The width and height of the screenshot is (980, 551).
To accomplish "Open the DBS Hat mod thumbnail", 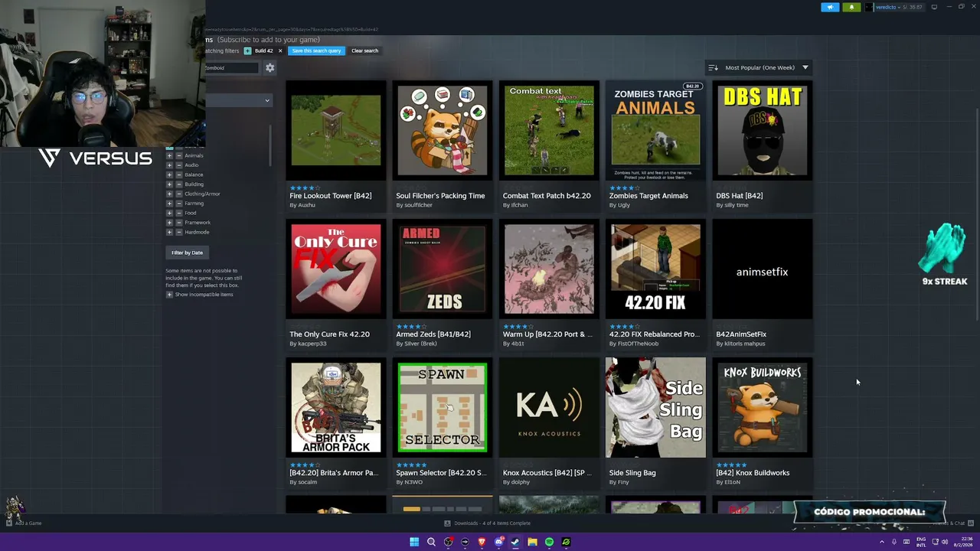I will (762, 130).
